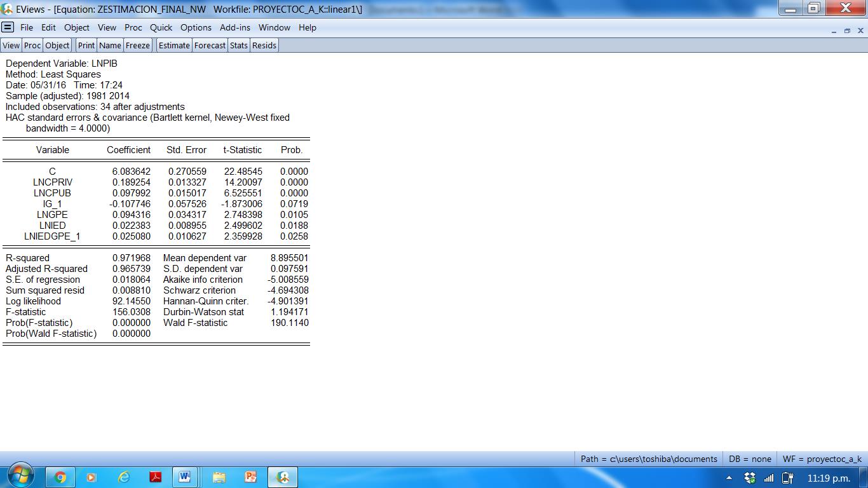Open the Options menu
The height and width of the screenshot is (488, 868).
pos(196,27)
